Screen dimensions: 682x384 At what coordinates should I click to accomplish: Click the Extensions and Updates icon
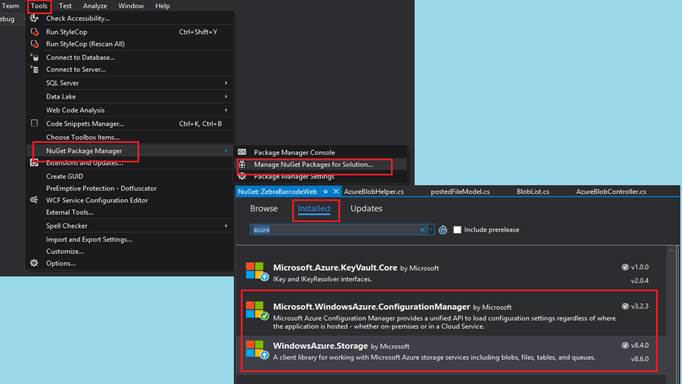coord(34,163)
